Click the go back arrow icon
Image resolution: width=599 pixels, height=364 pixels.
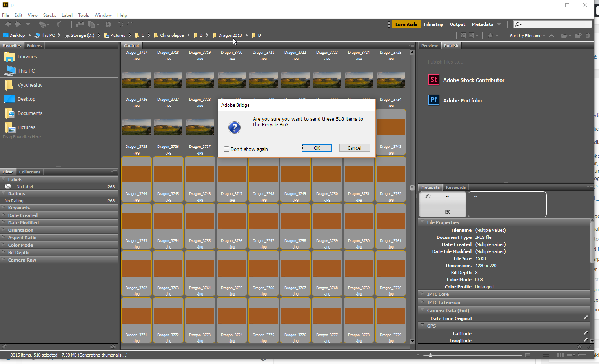click(8, 24)
